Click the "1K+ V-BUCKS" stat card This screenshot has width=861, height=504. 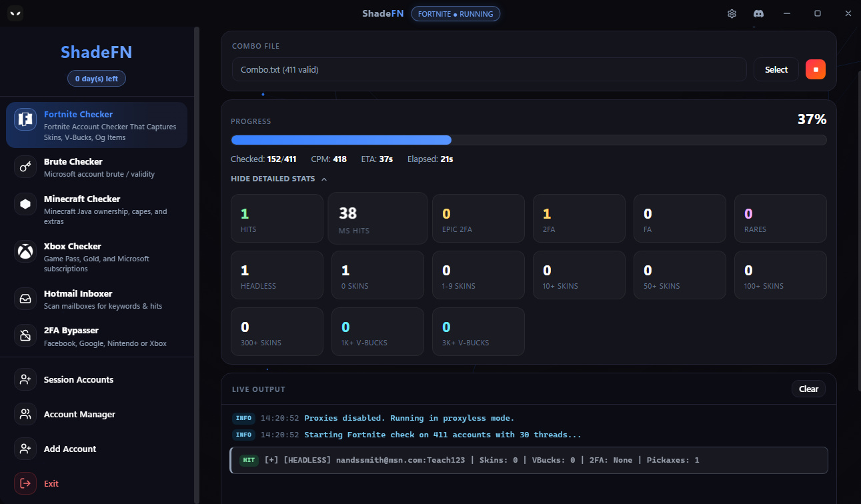tap(377, 331)
